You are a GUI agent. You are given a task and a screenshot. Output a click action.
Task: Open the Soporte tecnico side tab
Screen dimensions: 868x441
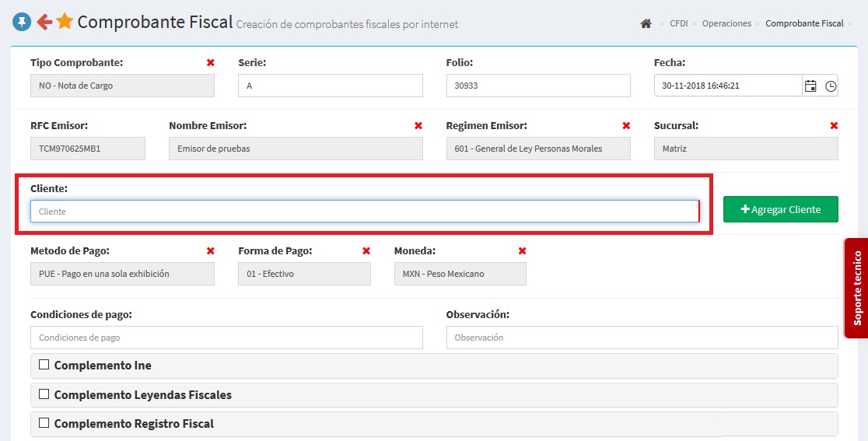click(857, 288)
